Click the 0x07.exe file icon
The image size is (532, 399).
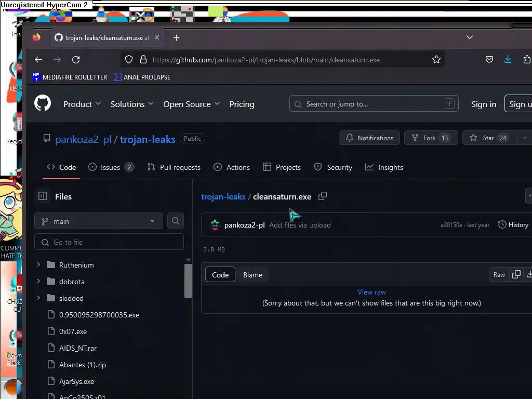coord(51,331)
